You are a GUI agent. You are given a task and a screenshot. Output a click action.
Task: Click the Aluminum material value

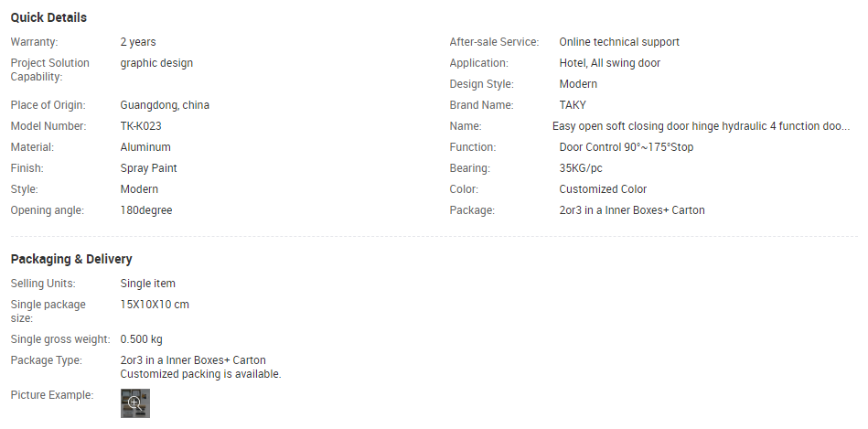pyautogui.click(x=145, y=147)
